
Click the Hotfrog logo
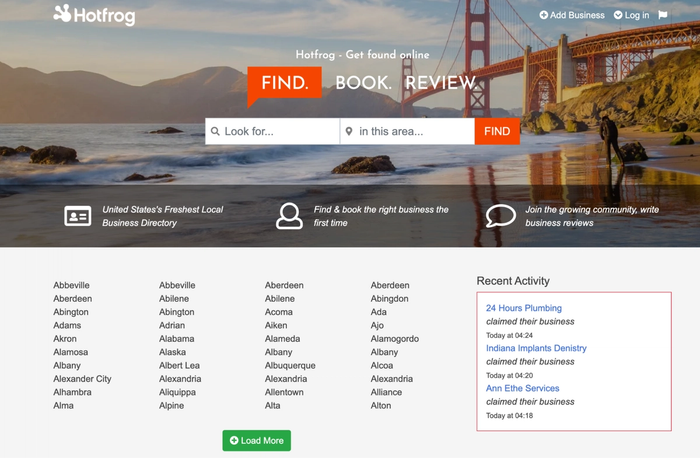point(94,15)
